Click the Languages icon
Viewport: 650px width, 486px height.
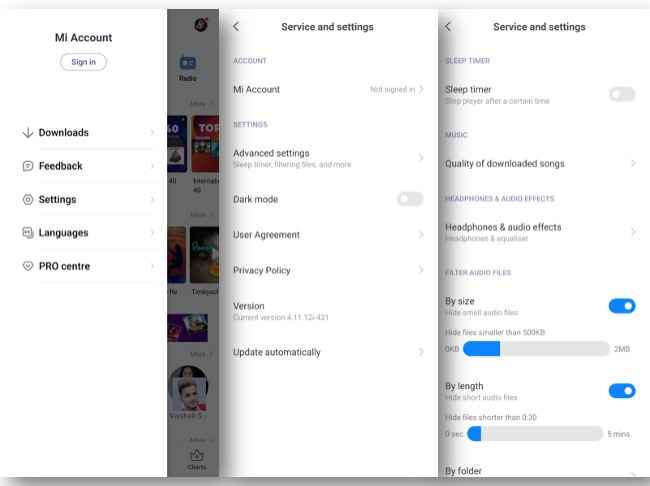(x=28, y=233)
